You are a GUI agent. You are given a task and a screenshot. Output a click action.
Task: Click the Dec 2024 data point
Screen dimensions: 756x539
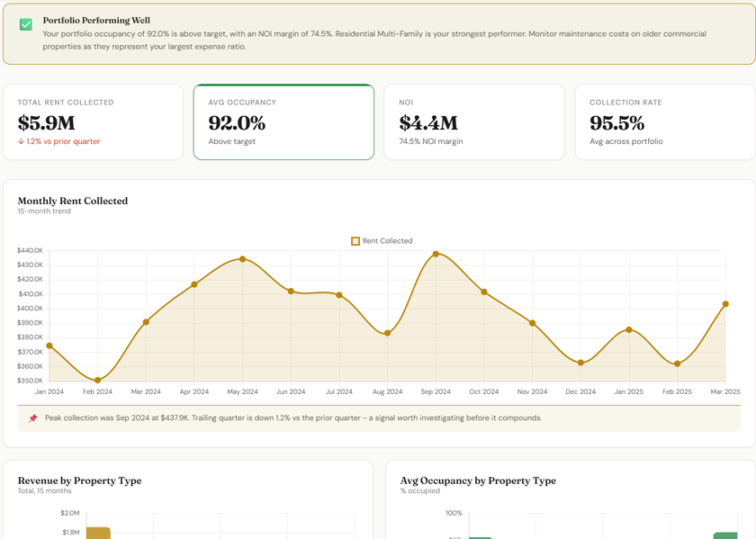(x=580, y=363)
